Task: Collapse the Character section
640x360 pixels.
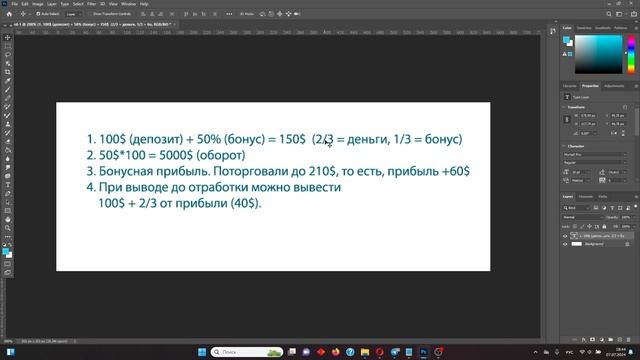Action: (x=564, y=146)
